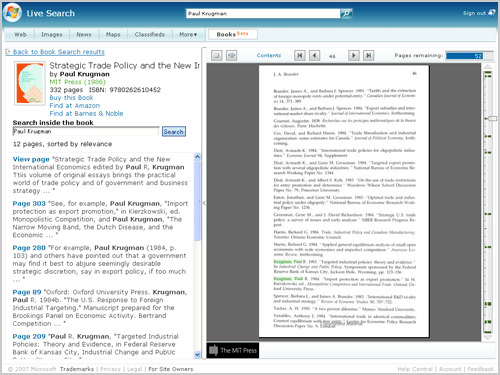Select the Books Beta tab

[233, 34]
